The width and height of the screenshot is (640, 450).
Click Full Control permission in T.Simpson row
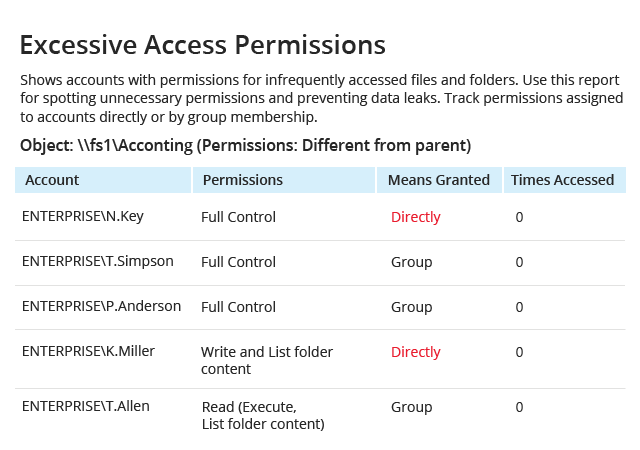pos(238,262)
